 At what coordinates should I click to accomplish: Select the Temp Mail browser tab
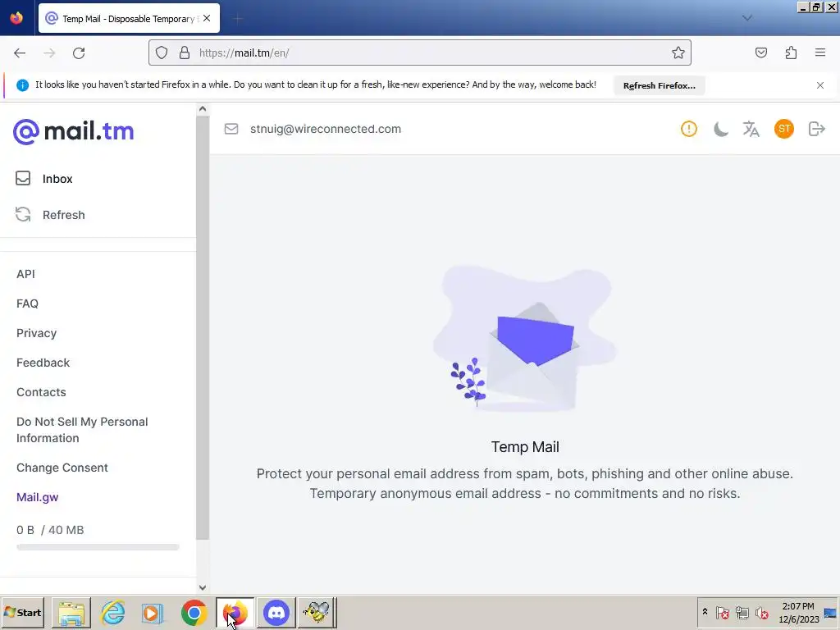coord(129,19)
